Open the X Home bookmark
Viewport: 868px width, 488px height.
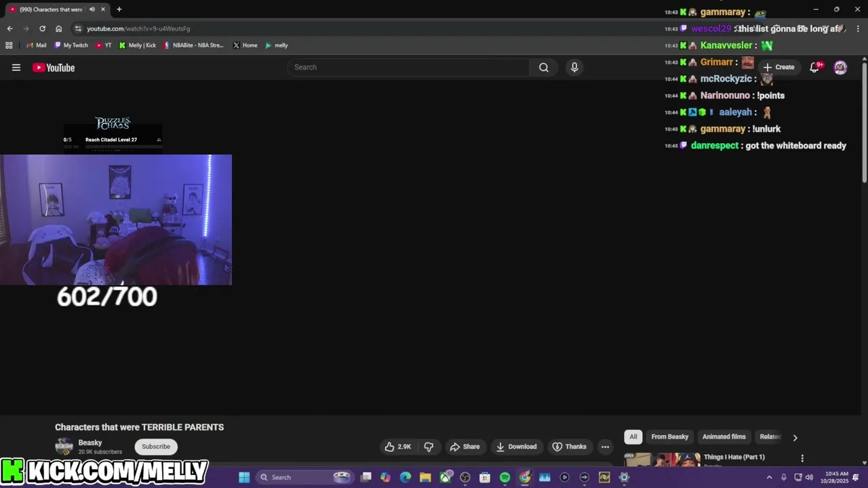(x=245, y=45)
